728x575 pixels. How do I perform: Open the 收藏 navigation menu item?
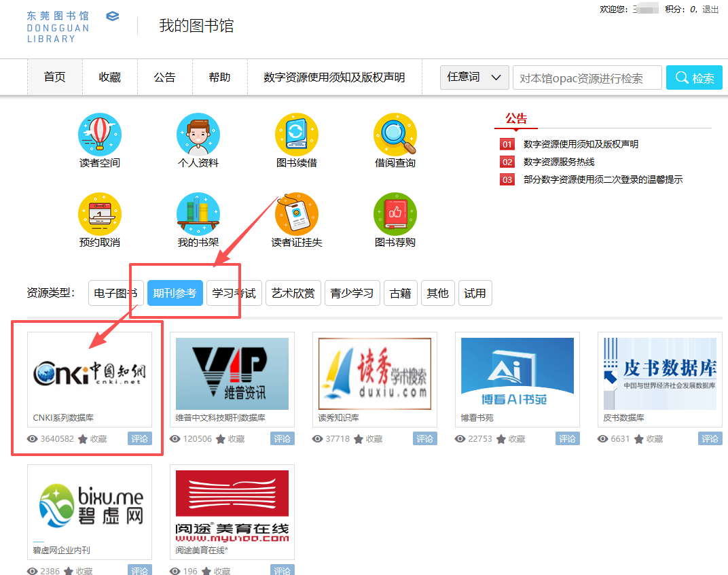point(109,77)
